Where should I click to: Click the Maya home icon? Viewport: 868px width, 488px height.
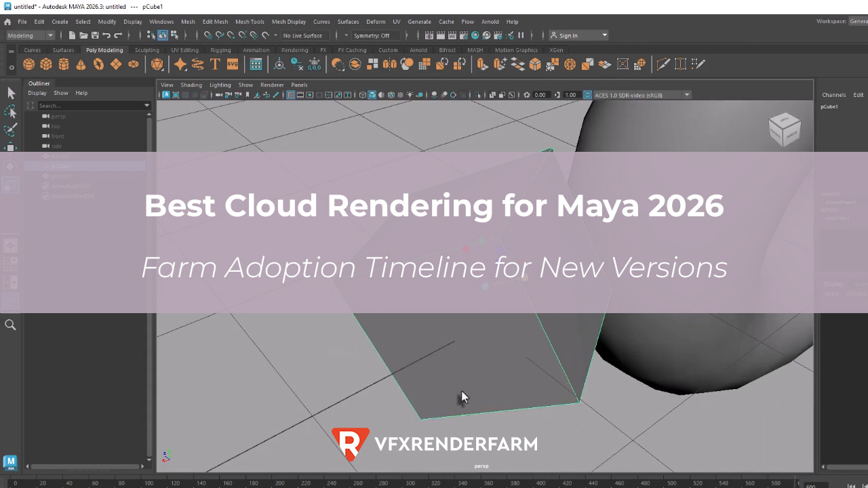coord(7,22)
